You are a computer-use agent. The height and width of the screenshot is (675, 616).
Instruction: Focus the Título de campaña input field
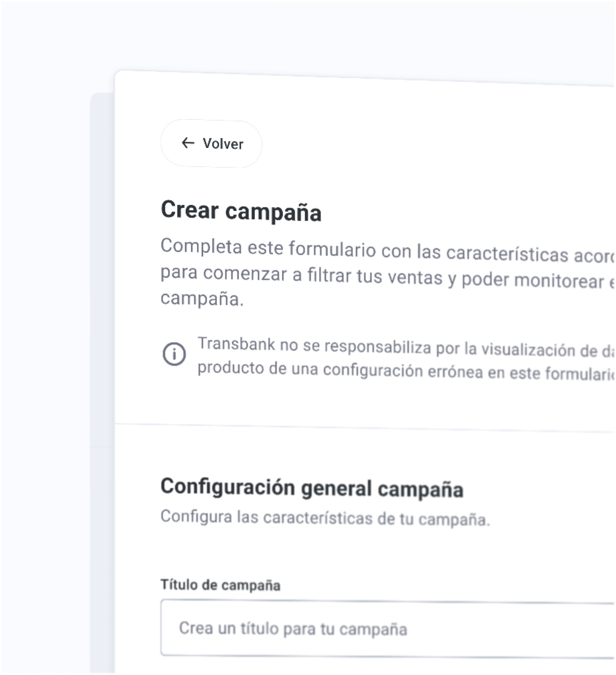tap(387, 629)
